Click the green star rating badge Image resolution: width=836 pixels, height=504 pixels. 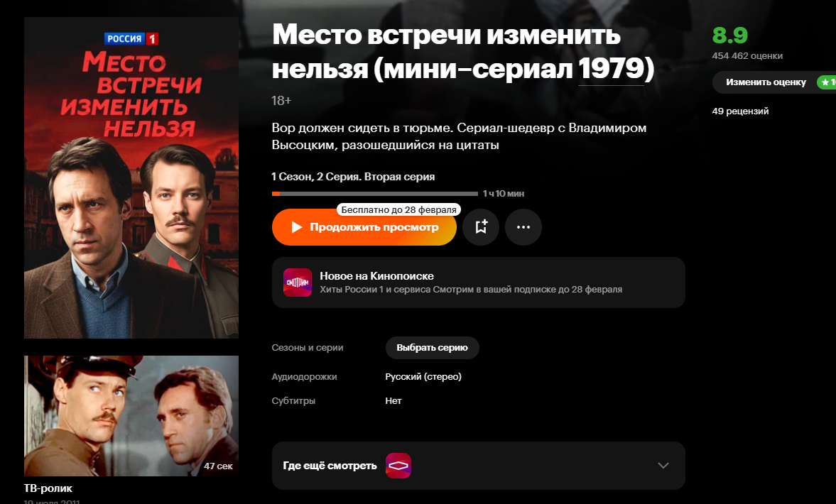pyautogui.click(x=828, y=82)
